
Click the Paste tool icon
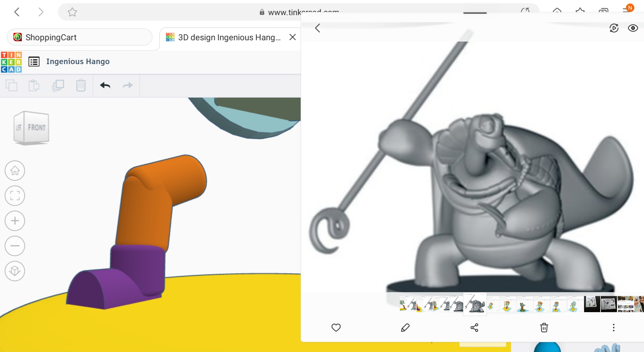[x=34, y=85]
